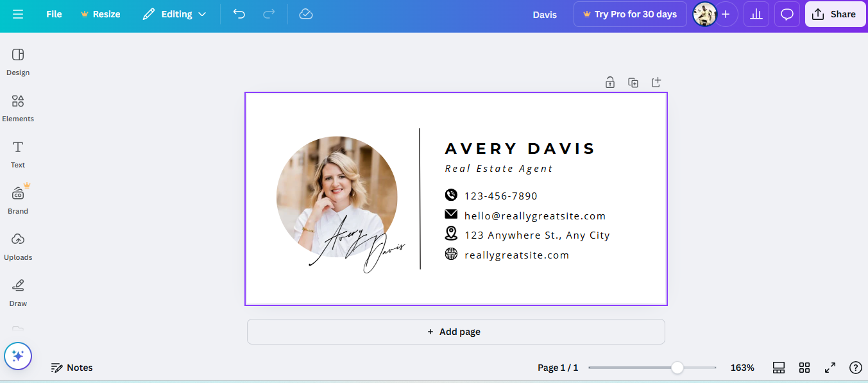Select the map pin location icon
This screenshot has height=383, width=868.
(451, 234)
